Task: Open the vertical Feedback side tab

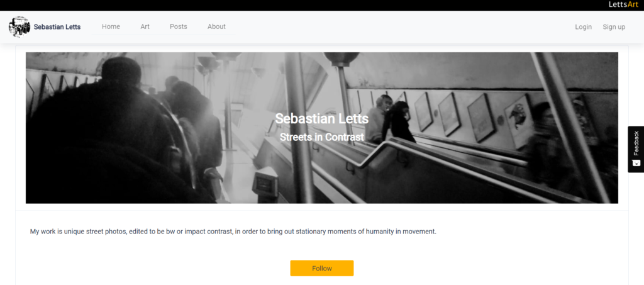Action: [x=636, y=149]
